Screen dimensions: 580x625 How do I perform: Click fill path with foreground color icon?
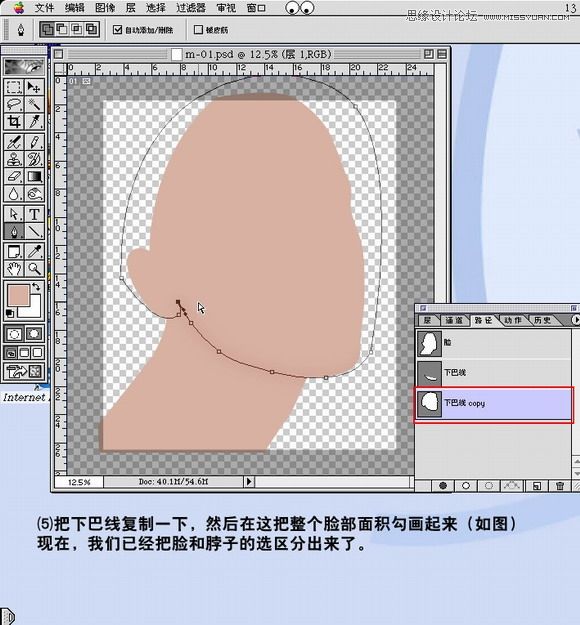[x=442, y=485]
